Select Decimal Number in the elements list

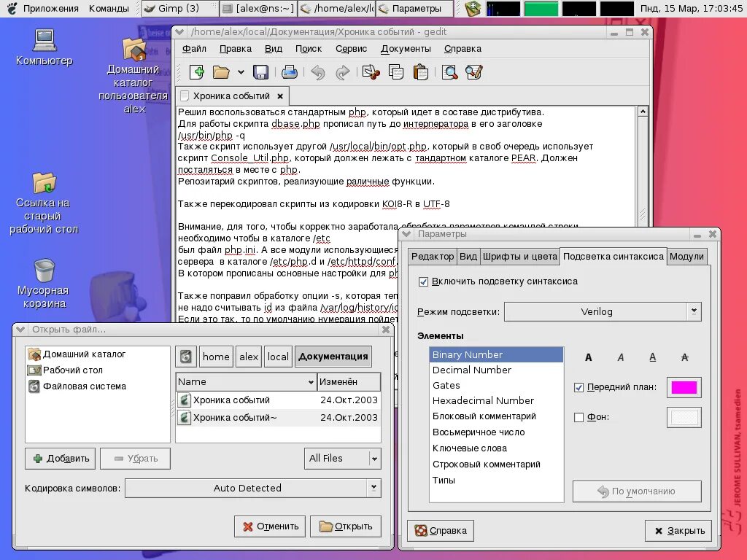tap(496, 370)
